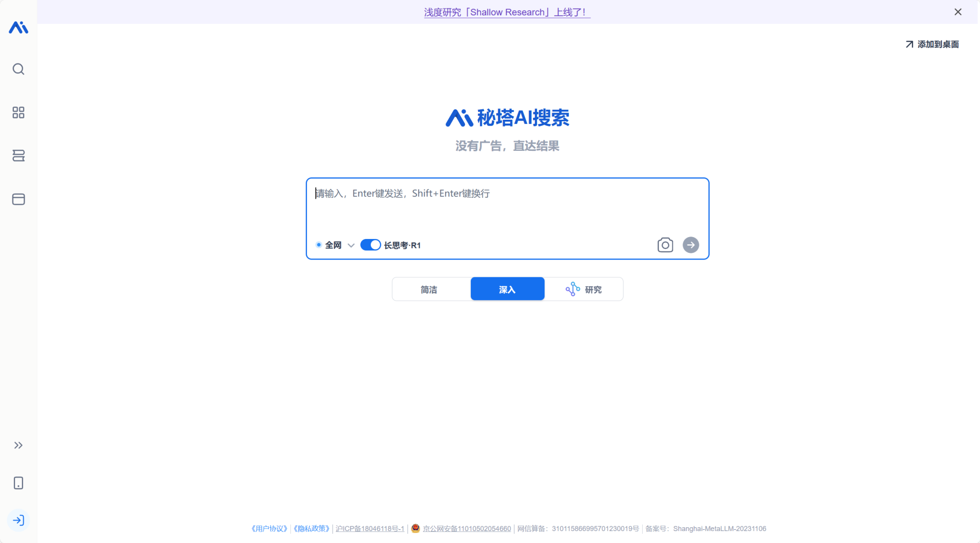Open the four-squares grid icon

pos(19,113)
